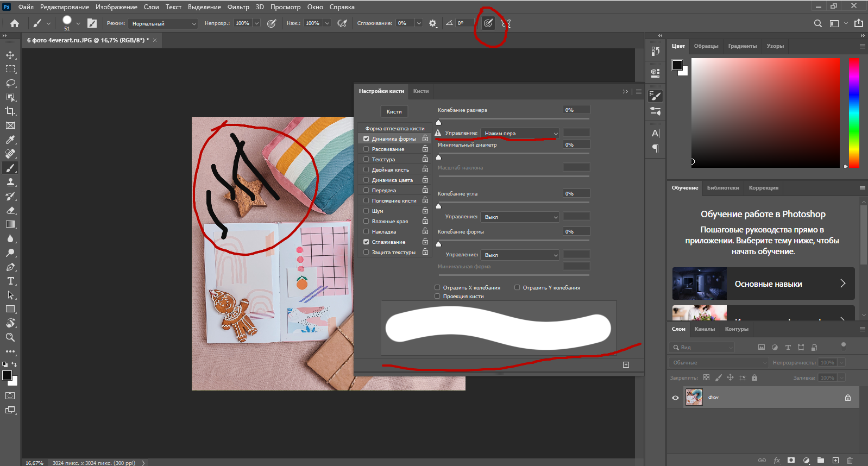Open the Изображение menu

116,7
